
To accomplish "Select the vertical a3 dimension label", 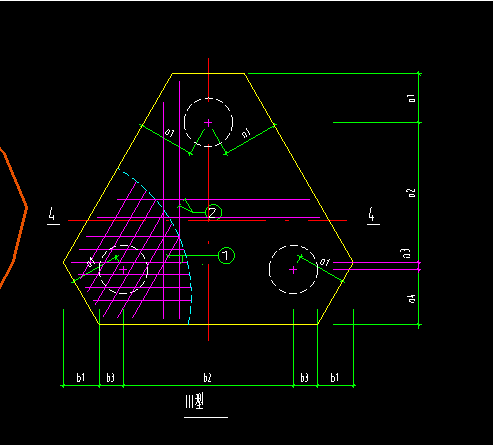I will pyautogui.click(x=406, y=253).
